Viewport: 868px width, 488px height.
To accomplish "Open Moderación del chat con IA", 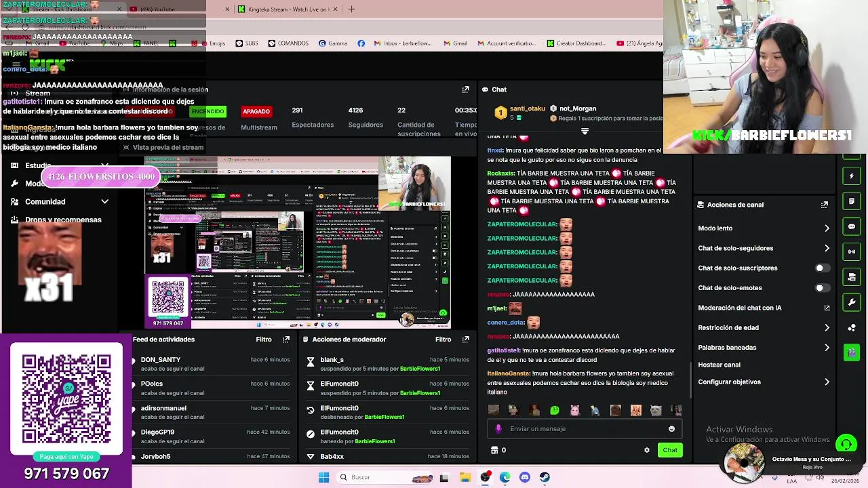I will pos(764,308).
